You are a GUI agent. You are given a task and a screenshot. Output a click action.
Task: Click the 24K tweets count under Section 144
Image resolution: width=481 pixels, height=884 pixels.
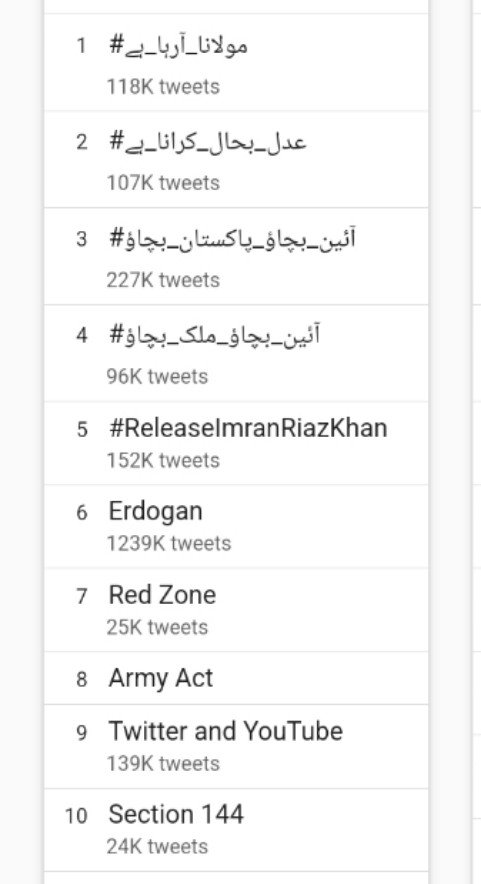click(x=157, y=846)
